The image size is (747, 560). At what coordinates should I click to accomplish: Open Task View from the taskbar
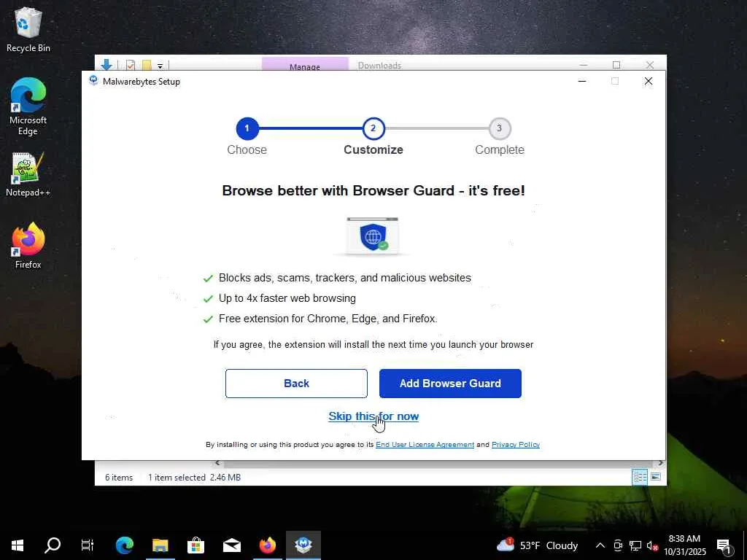(88, 545)
